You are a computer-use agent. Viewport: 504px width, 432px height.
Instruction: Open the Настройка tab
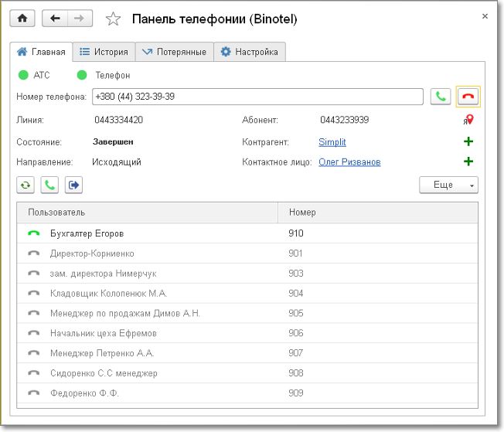[249, 53]
